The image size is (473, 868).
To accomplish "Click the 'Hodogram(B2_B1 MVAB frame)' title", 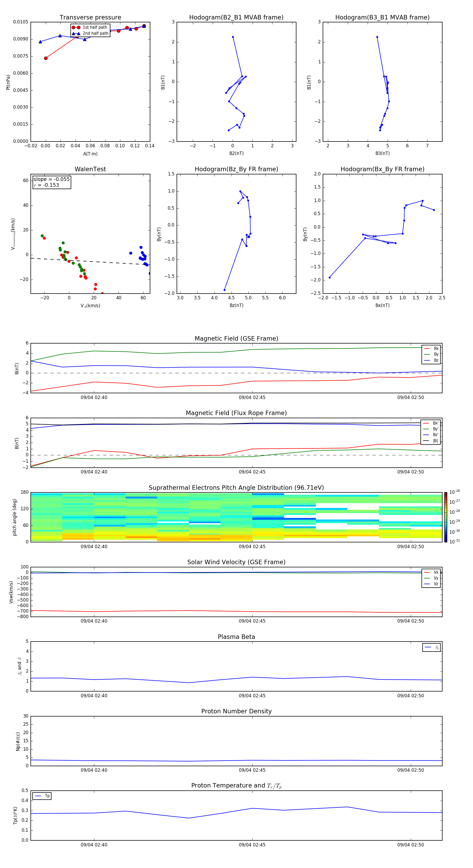I will click(x=236, y=18).
